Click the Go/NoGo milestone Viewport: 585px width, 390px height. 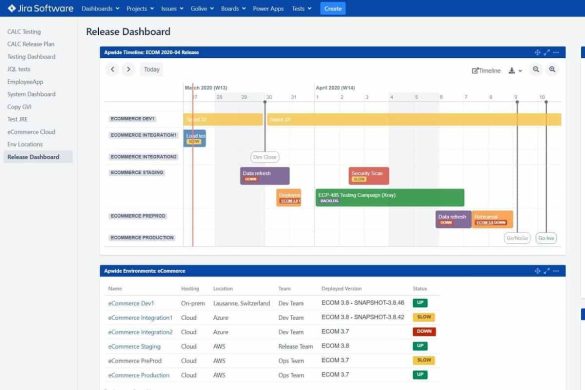click(x=517, y=238)
